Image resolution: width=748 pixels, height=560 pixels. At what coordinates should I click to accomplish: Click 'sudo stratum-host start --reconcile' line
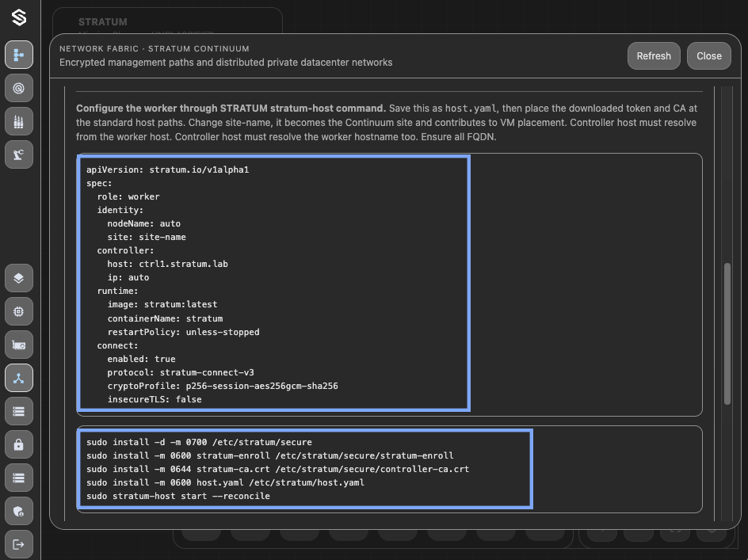tap(178, 496)
